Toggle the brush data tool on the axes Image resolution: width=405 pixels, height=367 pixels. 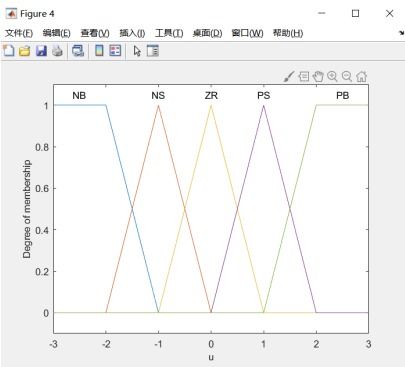289,77
